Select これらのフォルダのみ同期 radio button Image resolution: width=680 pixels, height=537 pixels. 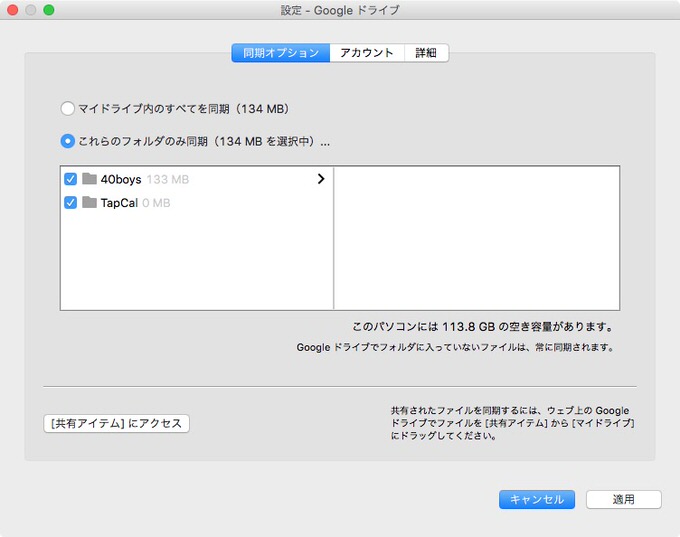pos(68,141)
